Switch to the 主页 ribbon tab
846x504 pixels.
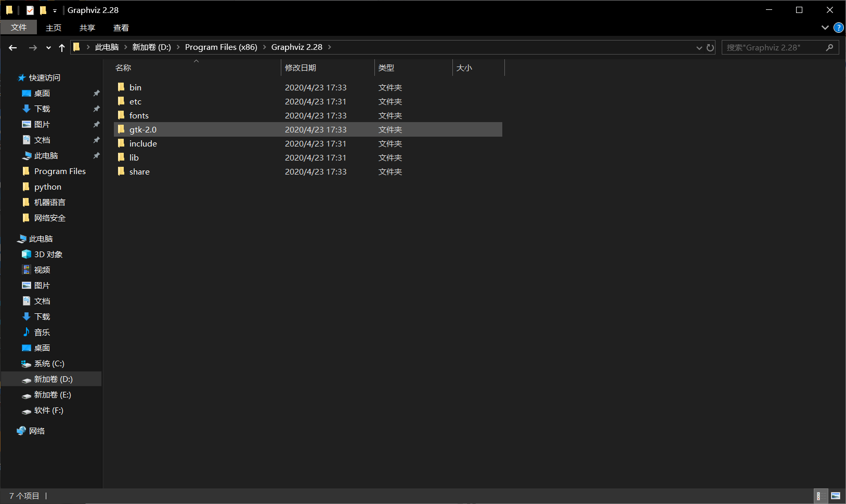coord(54,28)
